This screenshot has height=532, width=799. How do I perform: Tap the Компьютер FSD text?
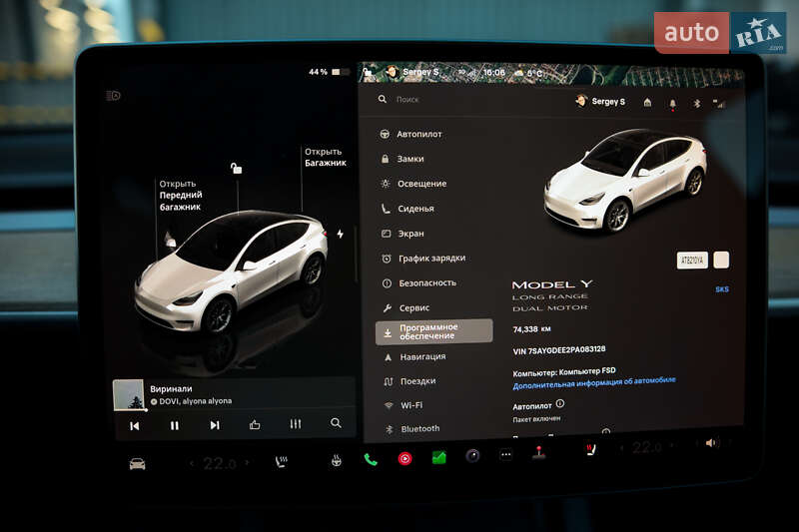tap(587, 371)
